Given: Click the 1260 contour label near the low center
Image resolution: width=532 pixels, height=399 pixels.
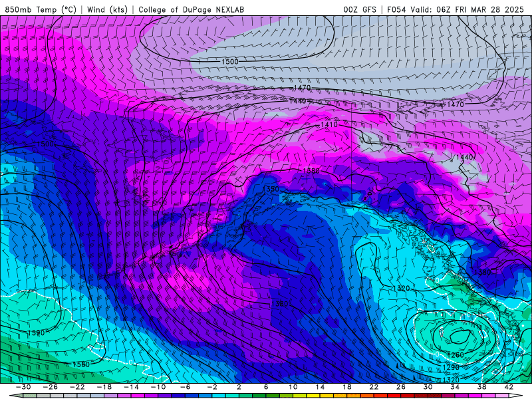Looking at the screenshot, I should click(456, 355).
